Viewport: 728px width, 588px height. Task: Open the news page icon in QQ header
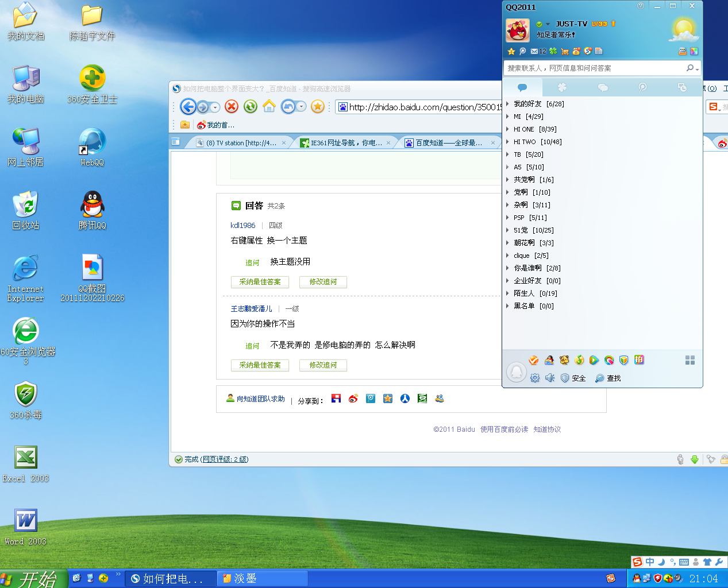click(599, 51)
